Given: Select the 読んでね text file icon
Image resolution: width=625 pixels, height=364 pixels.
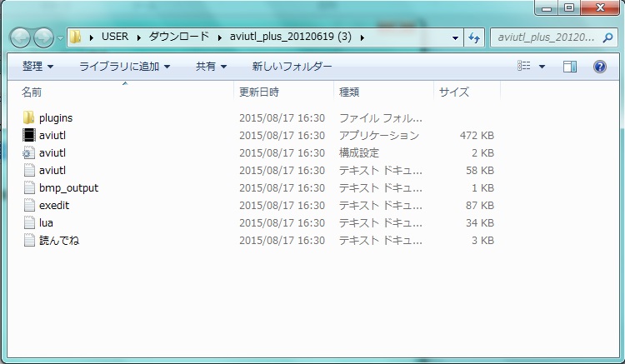Looking at the screenshot, I should pyautogui.click(x=29, y=240).
